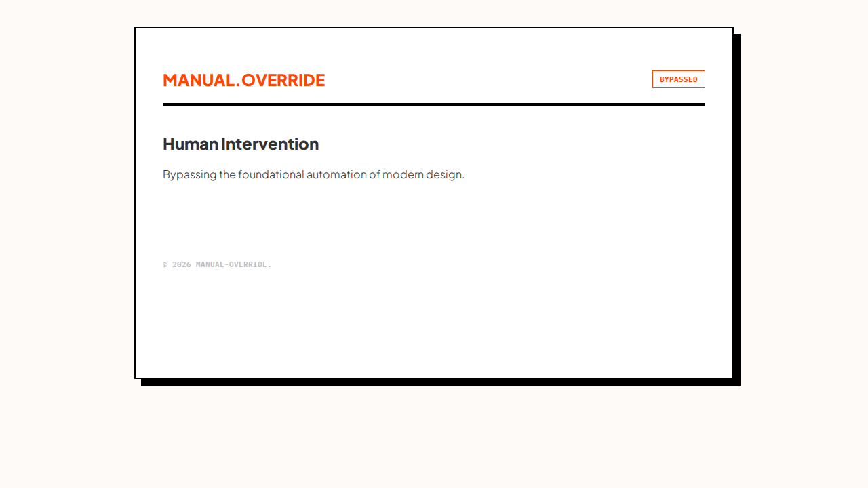Viewport: 868px width, 488px height.
Task: Select the Human Intervention heading
Action: 241,144
